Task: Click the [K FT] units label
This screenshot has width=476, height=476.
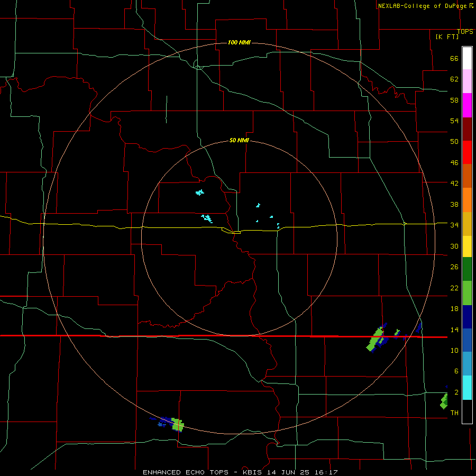Action: 447,36
